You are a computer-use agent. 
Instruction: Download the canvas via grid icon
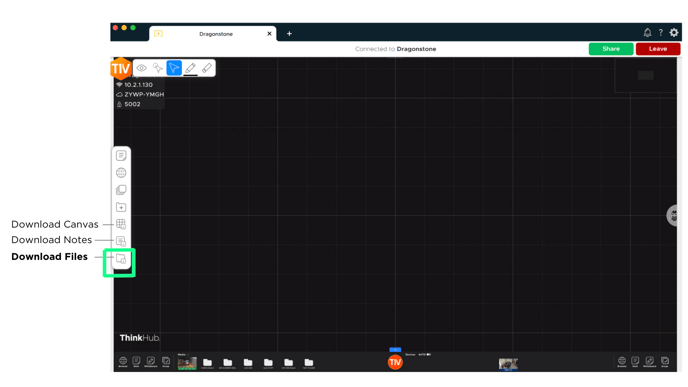(121, 224)
